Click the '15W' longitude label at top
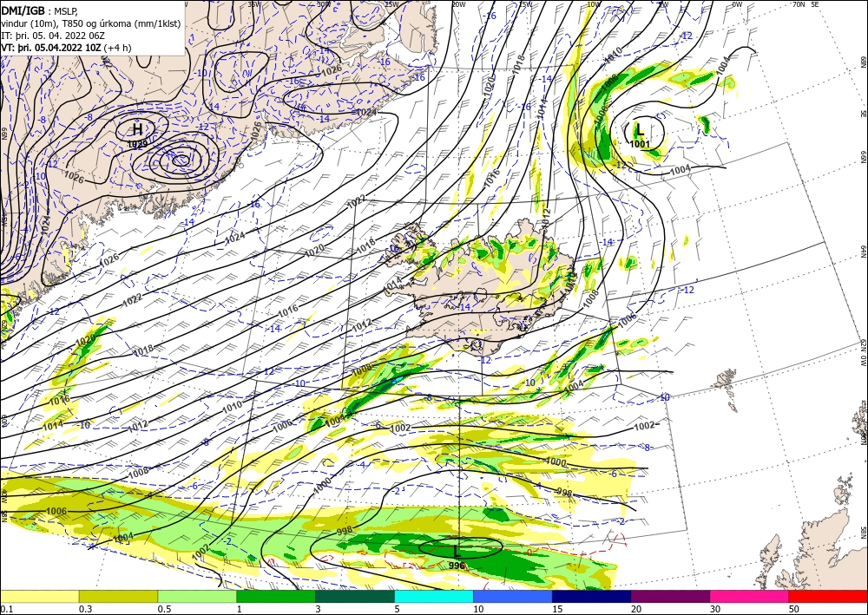Viewport: 868px width, 615px height. coord(526,4)
